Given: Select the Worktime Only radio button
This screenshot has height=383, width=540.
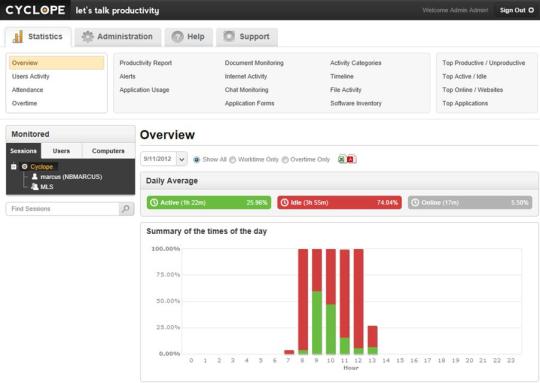Looking at the screenshot, I should pos(233,159).
